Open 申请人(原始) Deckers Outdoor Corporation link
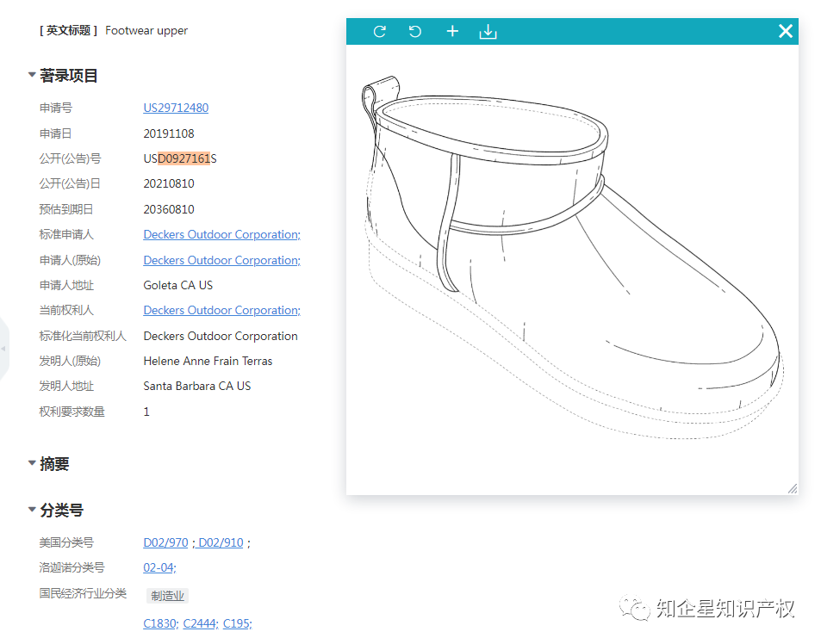 point(222,260)
